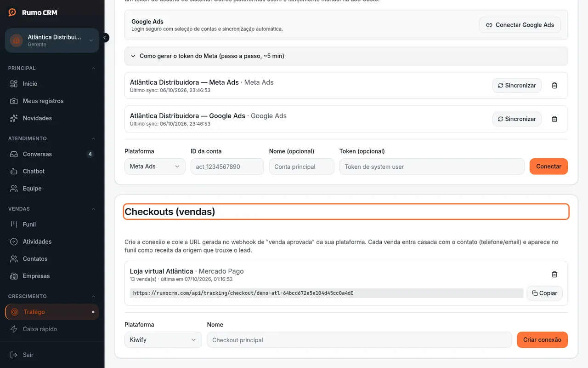
Task: Select the Tráfego menu item
Action: (52, 312)
